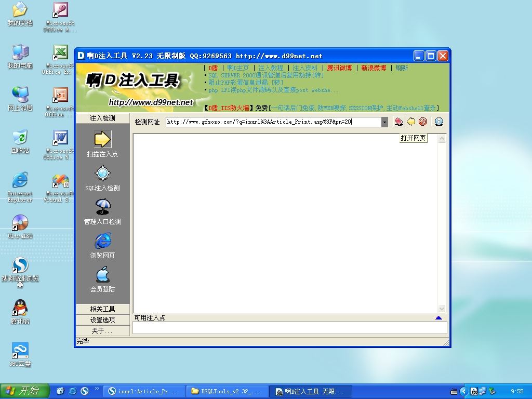Click the IE quick launch icon in taskbar

point(72,391)
